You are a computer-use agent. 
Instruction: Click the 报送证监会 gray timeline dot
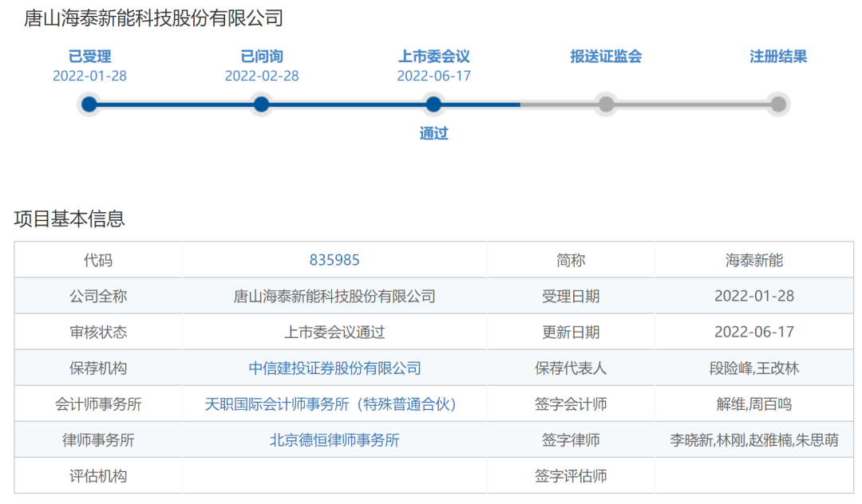tap(606, 104)
